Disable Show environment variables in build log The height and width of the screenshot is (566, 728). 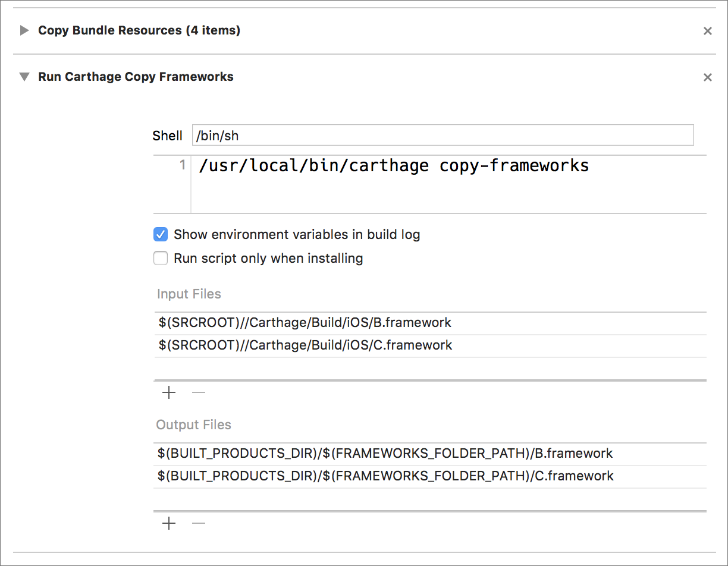click(161, 234)
